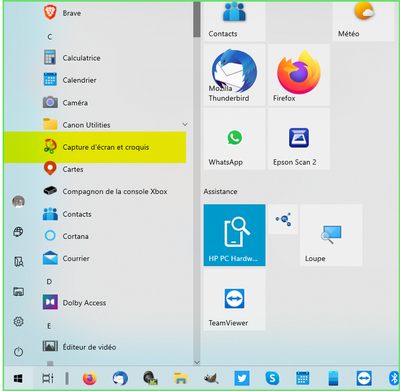This screenshot has width=400, height=391.
Task: Open Brave from the app list
Action: pyautogui.click(x=63, y=13)
